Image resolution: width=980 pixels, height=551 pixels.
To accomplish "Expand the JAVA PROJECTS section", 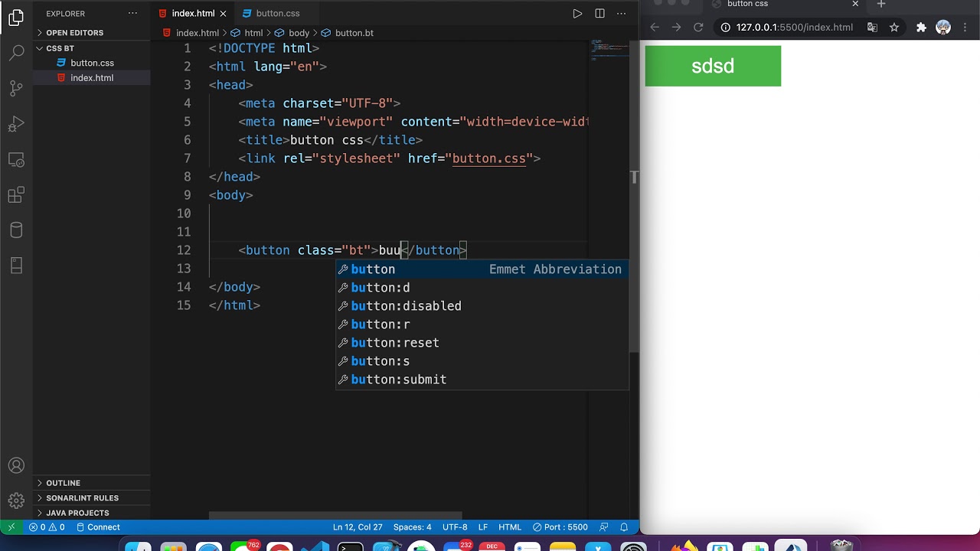I will pos(92,513).
